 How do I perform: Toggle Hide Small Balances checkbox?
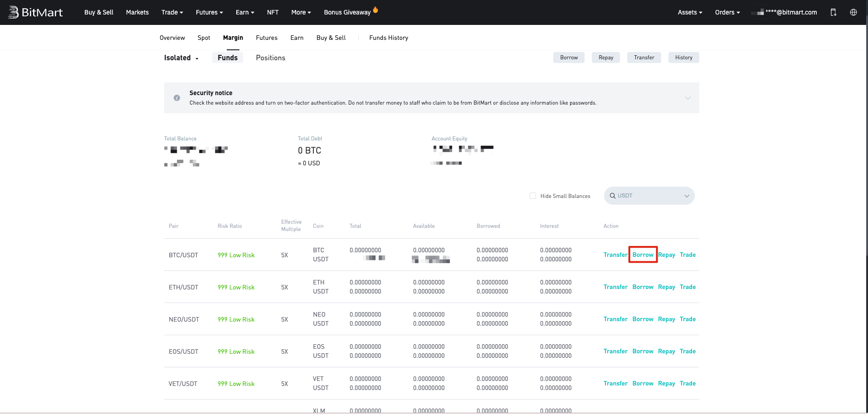pyautogui.click(x=533, y=196)
